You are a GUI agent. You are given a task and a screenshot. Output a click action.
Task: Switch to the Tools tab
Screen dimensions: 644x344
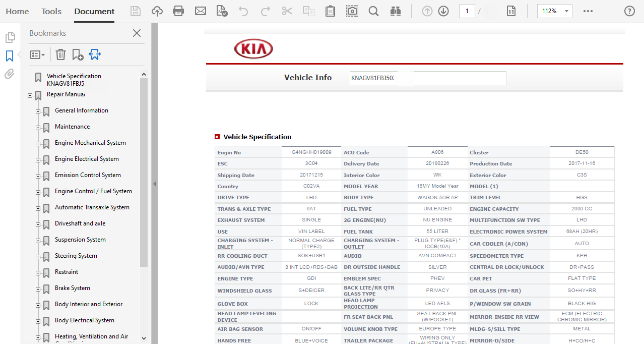[51, 11]
